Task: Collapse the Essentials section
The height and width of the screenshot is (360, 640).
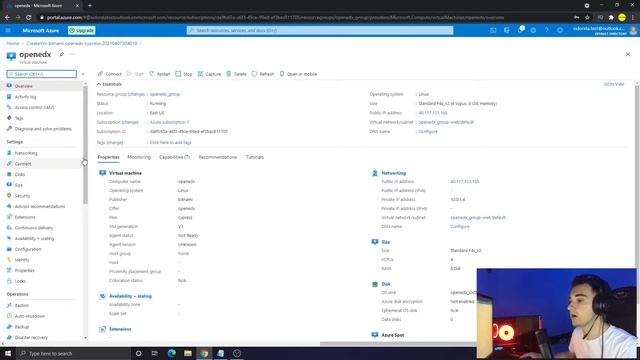Action: coord(109,84)
